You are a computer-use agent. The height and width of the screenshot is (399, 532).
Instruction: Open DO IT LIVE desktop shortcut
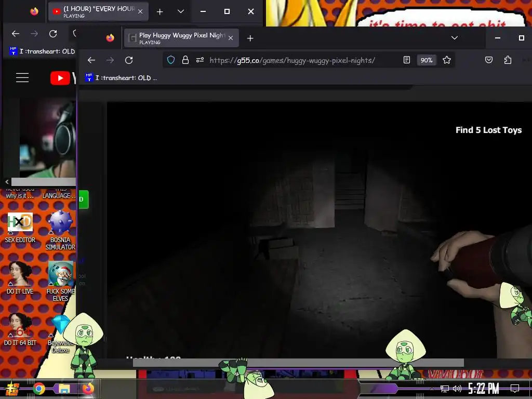(x=20, y=278)
